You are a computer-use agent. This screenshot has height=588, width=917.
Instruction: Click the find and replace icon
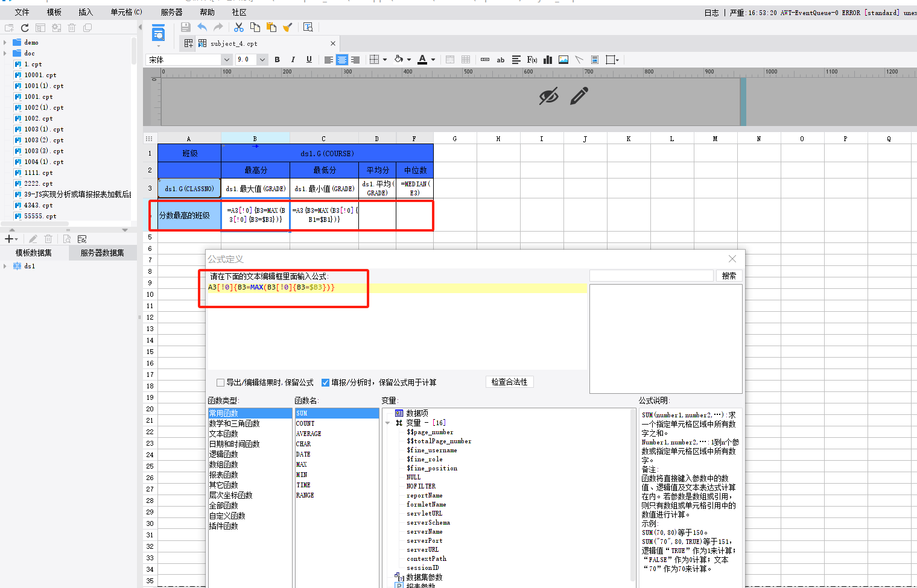[x=308, y=27]
